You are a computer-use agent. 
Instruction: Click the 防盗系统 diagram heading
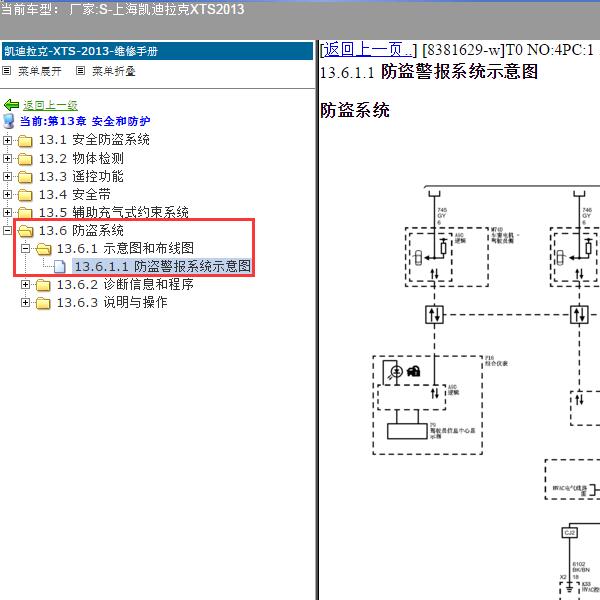[355, 110]
